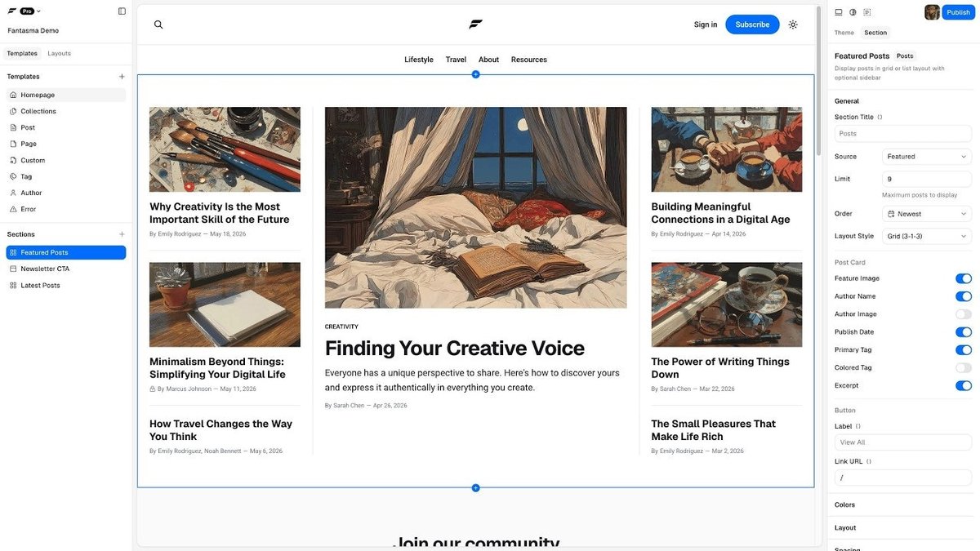Click the Label field brackets icon
Image resolution: width=980 pixels, height=551 pixels.
[857, 426]
